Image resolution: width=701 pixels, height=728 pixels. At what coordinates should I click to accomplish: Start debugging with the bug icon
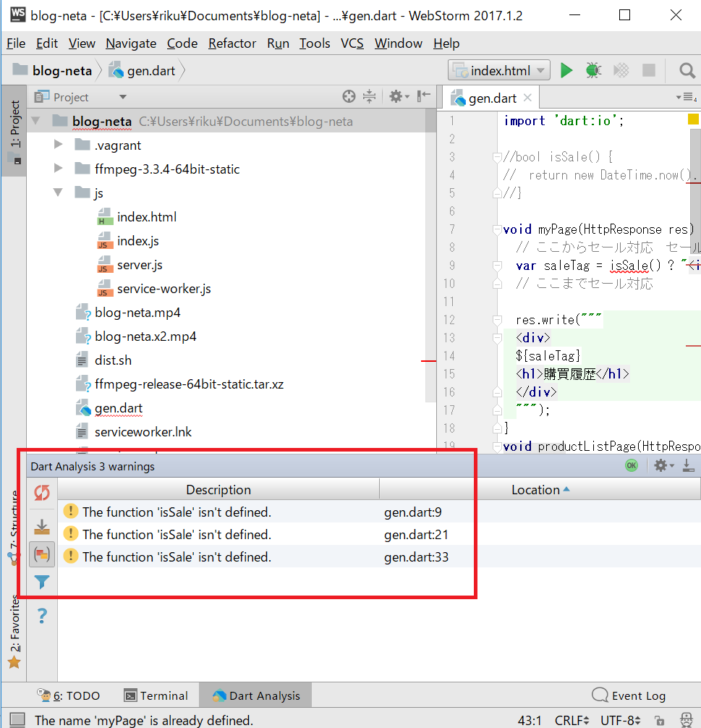(x=593, y=71)
